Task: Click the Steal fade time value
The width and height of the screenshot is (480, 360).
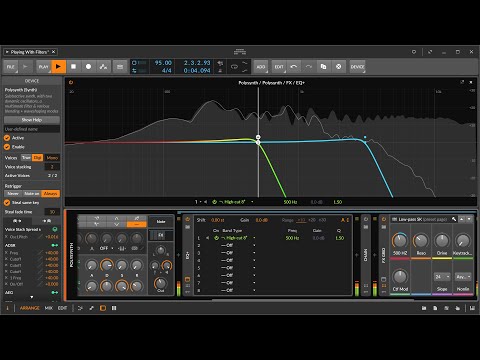Action: tap(52, 212)
